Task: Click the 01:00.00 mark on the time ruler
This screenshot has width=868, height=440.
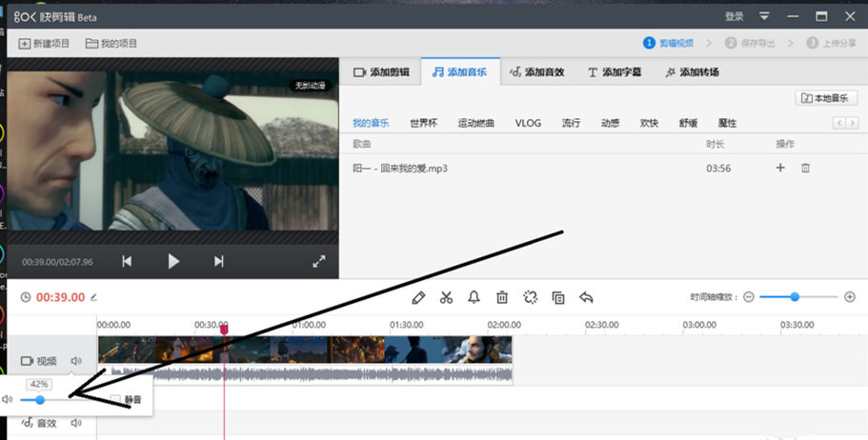Action: click(309, 325)
